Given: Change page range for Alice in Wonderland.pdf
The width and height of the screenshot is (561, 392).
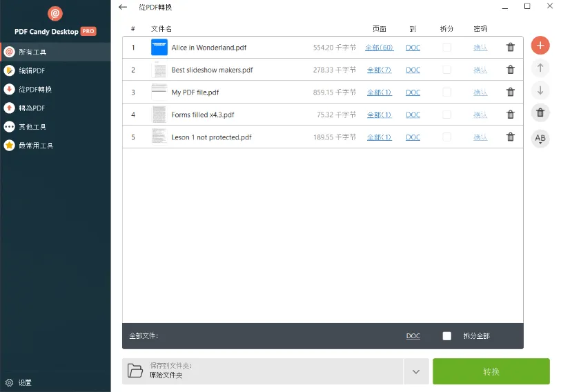Looking at the screenshot, I should (x=380, y=48).
